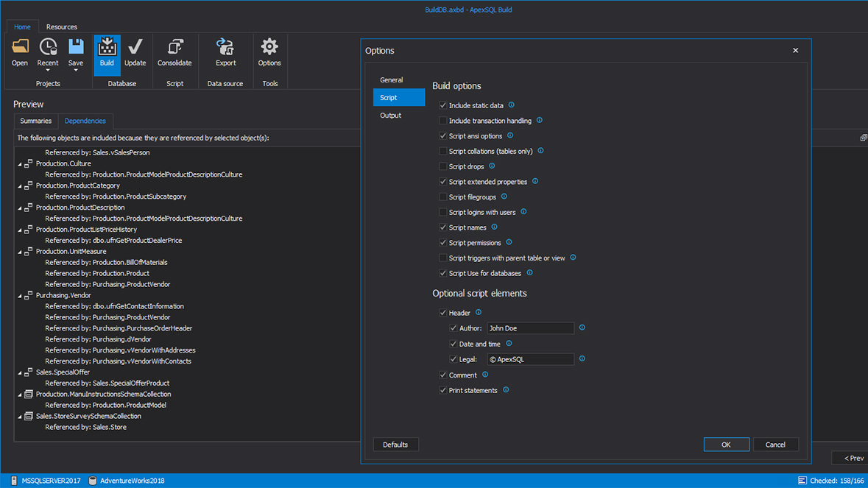This screenshot has width=868, height=488.
Task: Collapse Production.ProductListPriceHistory node
Action: 20,230
